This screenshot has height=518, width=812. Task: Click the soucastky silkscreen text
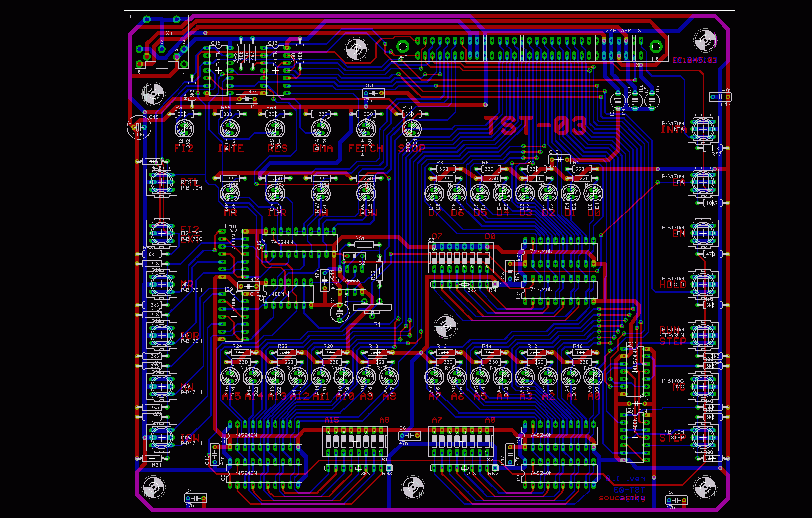point(622,498)
